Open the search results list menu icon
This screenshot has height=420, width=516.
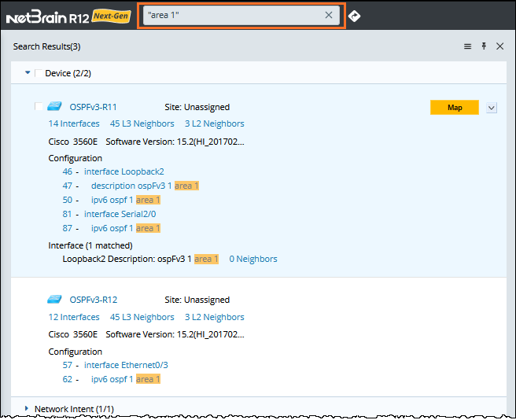pos(467,47)
